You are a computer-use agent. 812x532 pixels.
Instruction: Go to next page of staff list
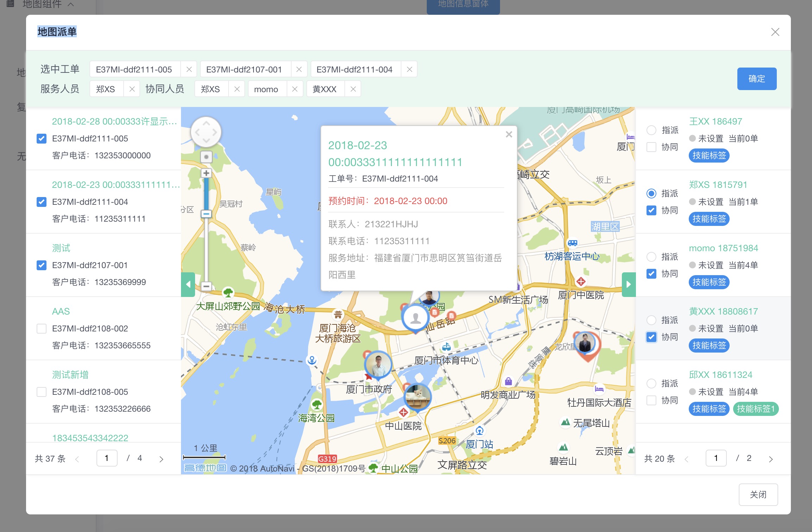(x=771, y=459)
